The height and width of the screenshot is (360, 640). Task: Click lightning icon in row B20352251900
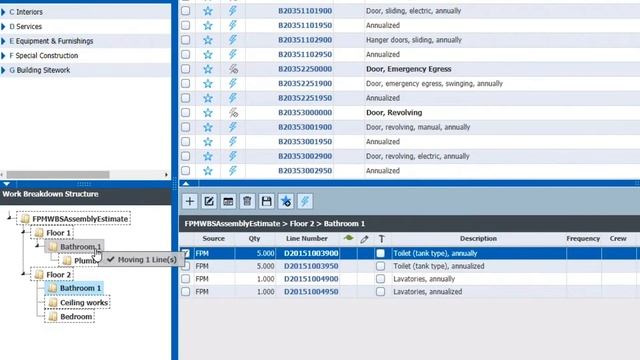click(x=233, y=83)
